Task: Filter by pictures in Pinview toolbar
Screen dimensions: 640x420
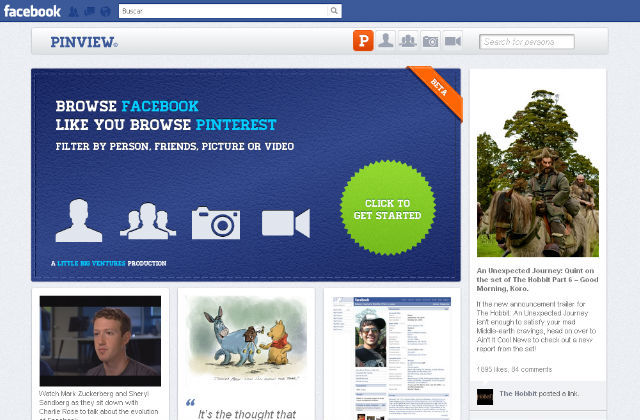Action: pos(431,41)
